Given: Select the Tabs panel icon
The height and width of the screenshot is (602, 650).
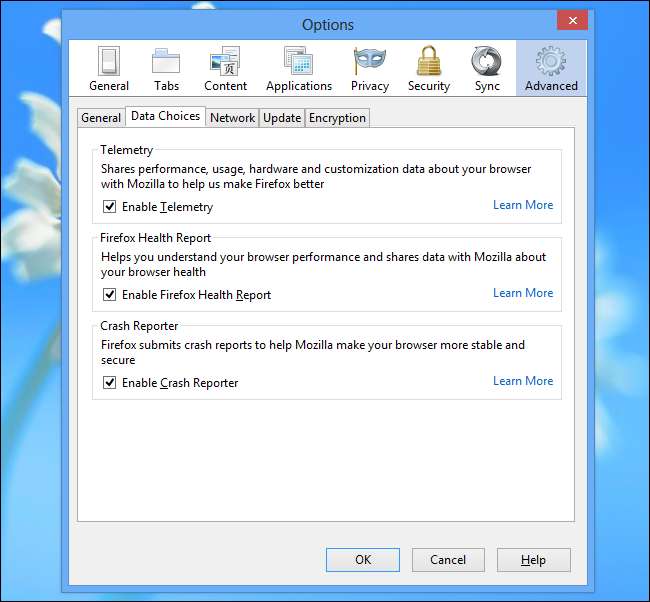Looking at the screenshot, I should (166, 62).
